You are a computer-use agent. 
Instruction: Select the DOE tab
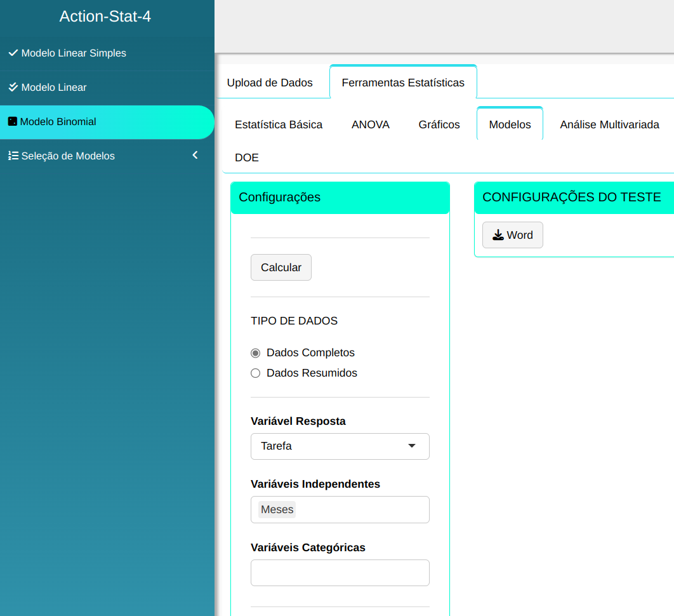click(x=247, y=158)
